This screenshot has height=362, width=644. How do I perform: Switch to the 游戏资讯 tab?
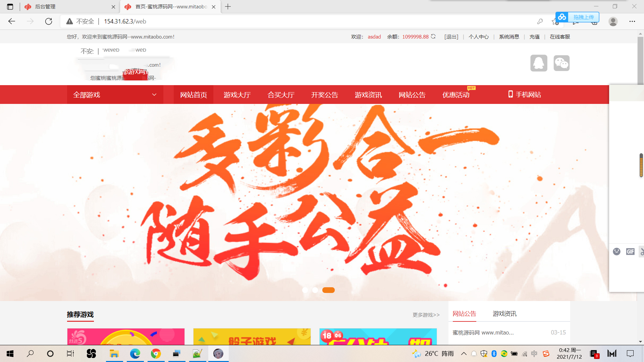coord(504,314)
